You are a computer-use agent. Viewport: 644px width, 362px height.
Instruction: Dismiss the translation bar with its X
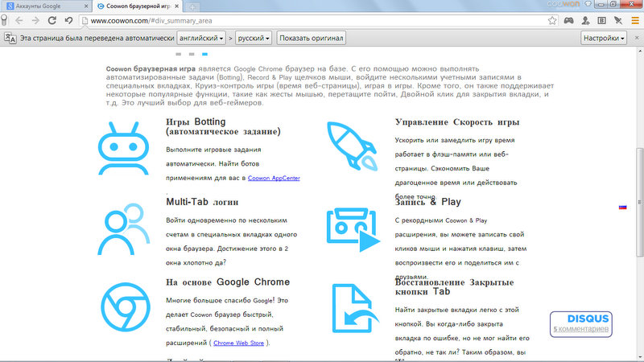637,38
